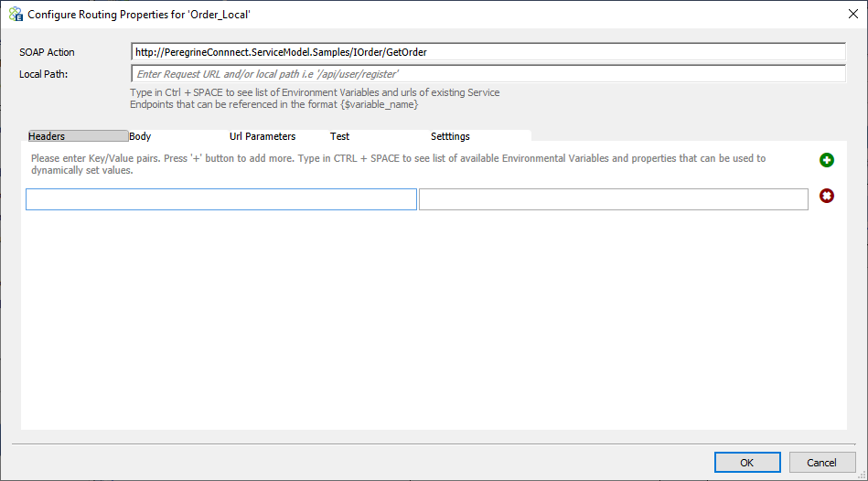The width and height of the screenshot is (868, 481).
Task: Focus the Local Path input box
Action: pyautogui.click(x=488, y=74)
